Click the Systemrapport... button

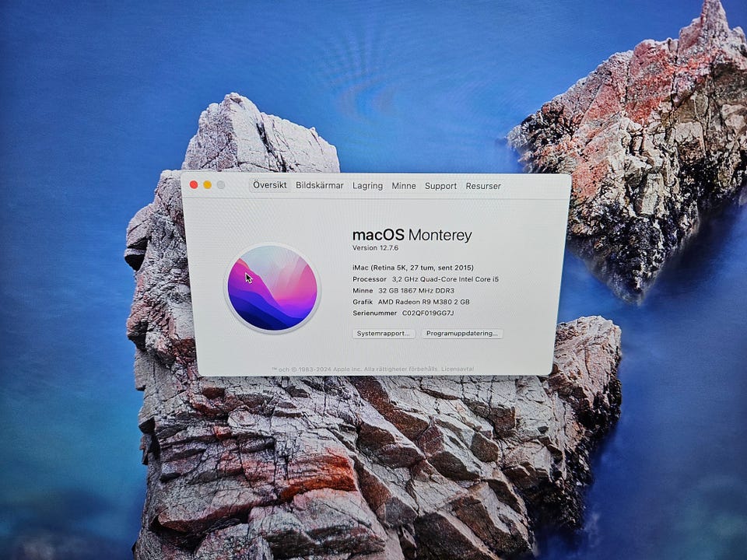point(384,334)
